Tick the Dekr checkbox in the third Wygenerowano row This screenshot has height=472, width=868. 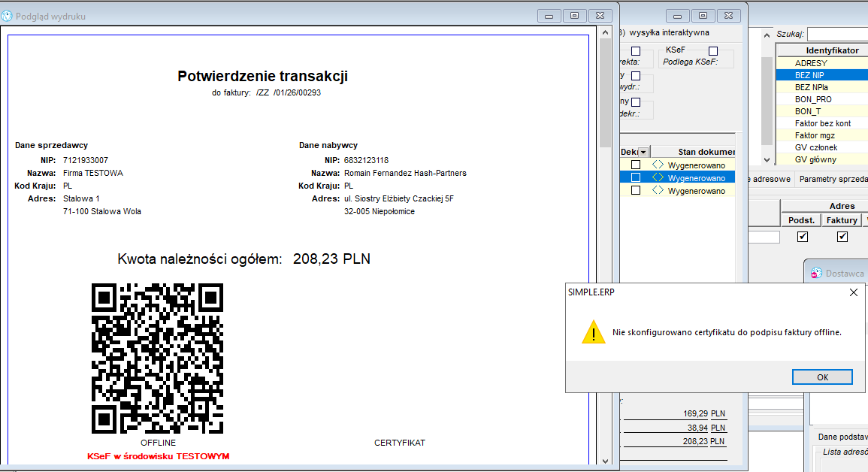tap(636, 190)
